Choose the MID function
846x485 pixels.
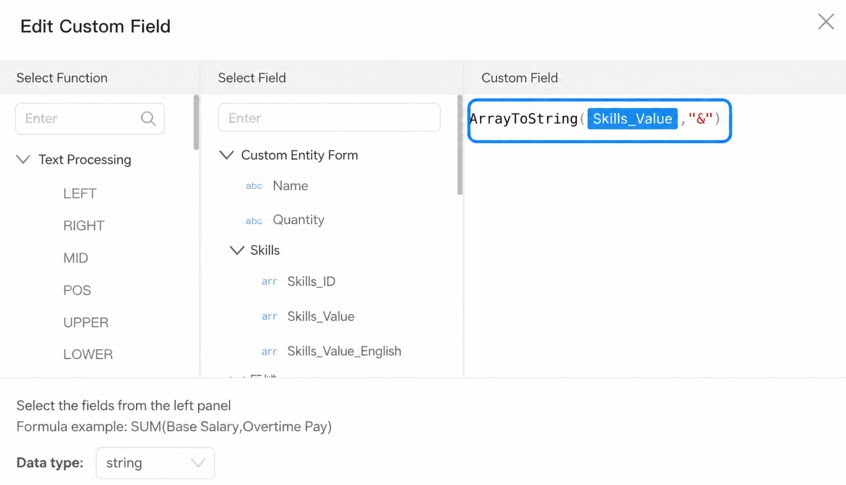click(76, 258)
